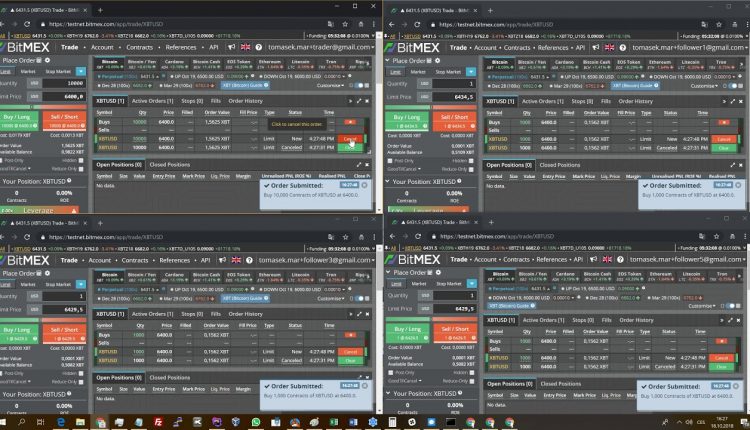Click UK flag language icon in follower3 window

(236, 260)
